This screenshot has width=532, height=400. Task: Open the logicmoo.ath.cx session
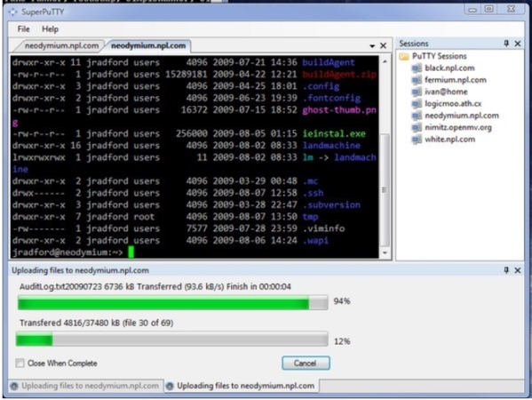(x=453, y=104)
